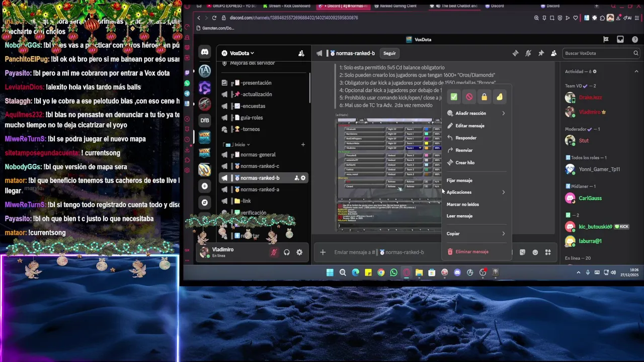
Task: Click the invite members icon beside VoxDota
Action: tap(301, 53)
